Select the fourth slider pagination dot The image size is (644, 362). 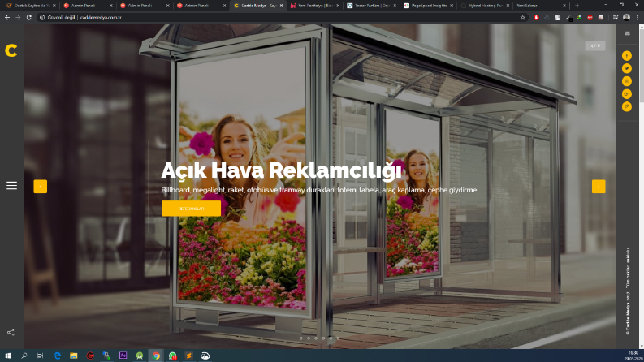323,338
